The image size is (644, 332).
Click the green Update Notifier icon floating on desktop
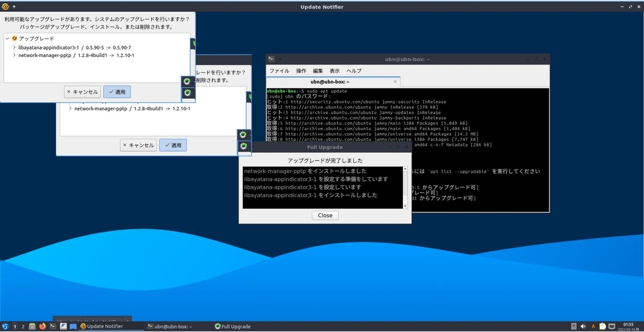[187, 82]
